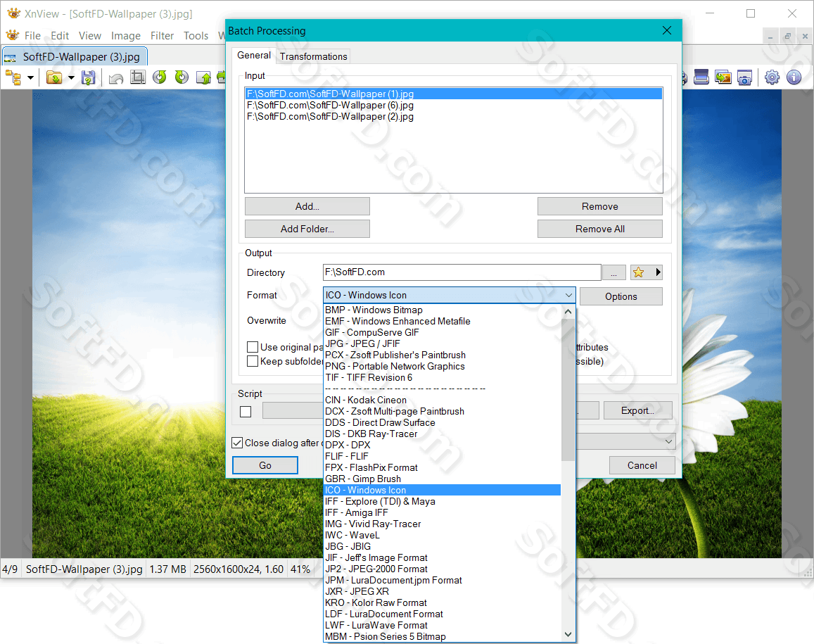The width and height of the screenshot is (814, 644).
Task: Click the Add... button
Action: 307,206
